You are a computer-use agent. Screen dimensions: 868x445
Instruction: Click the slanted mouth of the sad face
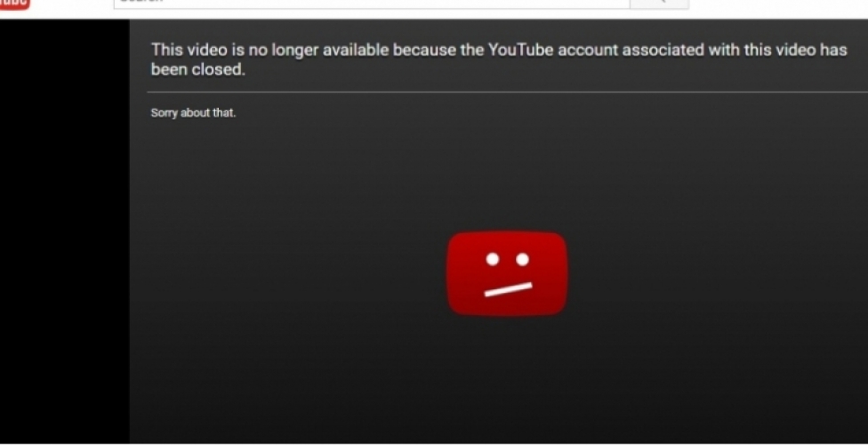[x=508, y=289]
